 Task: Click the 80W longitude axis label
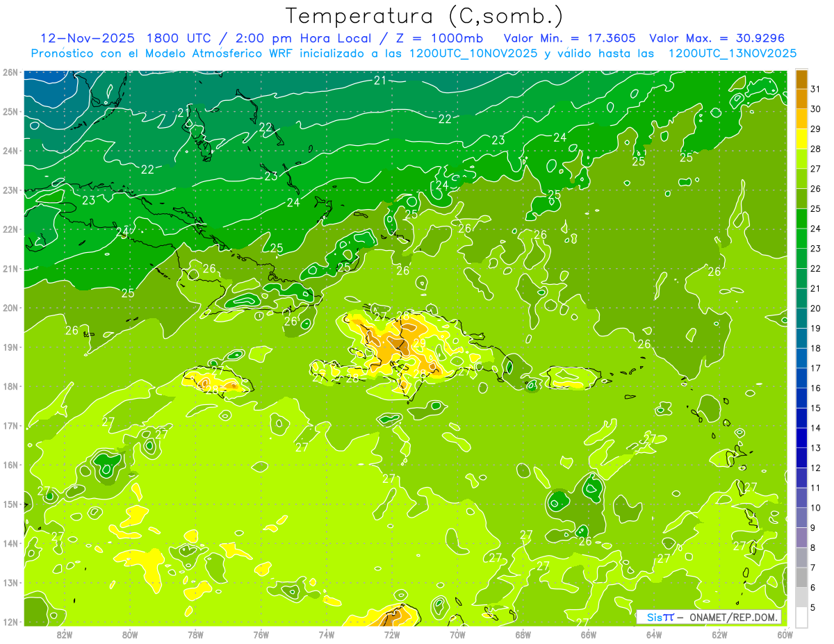pyautogui.click(x=130, y=634)
